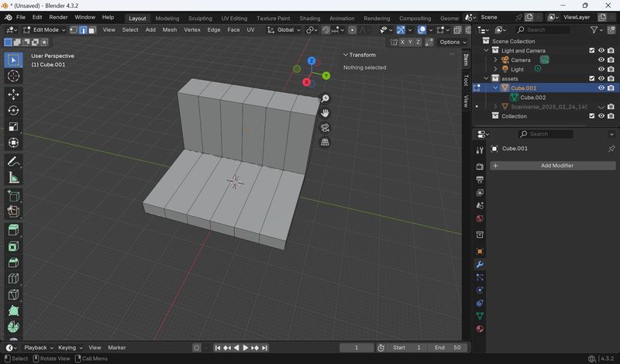The image size is (620, 364).
Task: Switch to the Modeling workspace tab
Action: point(167,19)
